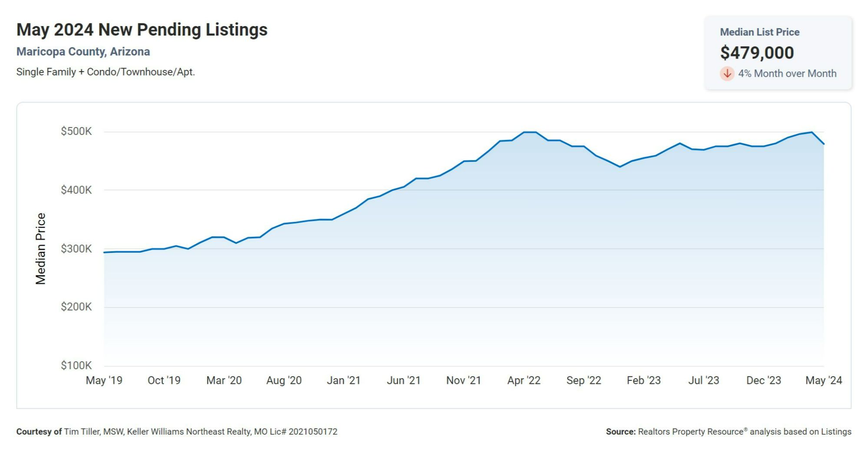Click the $200K y-axis label
The height and width of the screenshot is (455, 868).
coord(76,307)
